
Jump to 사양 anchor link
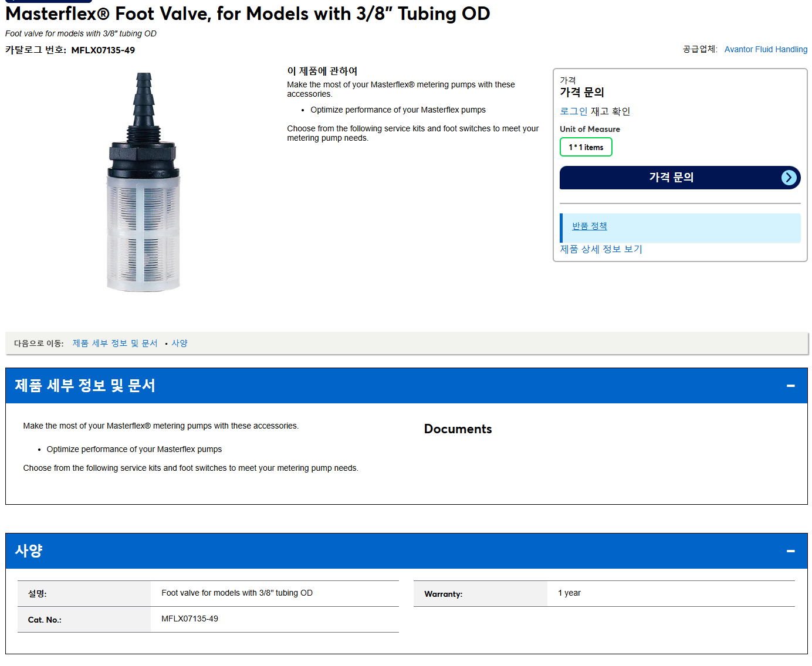(x=180, y=344)
